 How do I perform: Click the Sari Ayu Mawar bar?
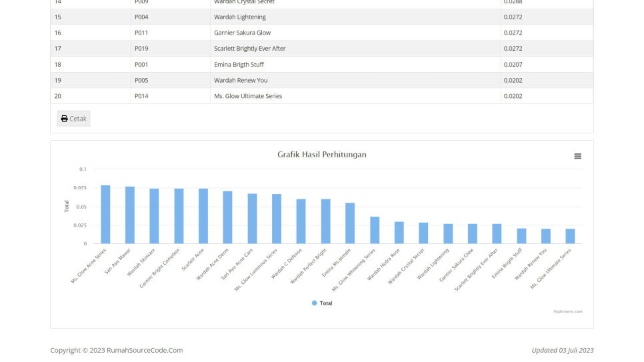click(130, 215)
